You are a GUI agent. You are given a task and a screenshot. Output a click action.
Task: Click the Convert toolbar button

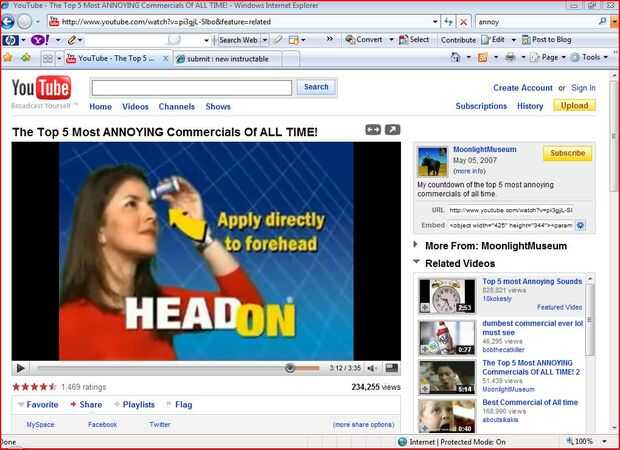(364, 40)
